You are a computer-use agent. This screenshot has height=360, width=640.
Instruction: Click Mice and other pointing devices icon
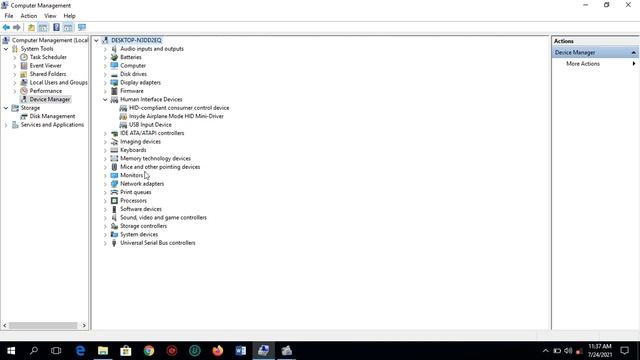[114, 167]
